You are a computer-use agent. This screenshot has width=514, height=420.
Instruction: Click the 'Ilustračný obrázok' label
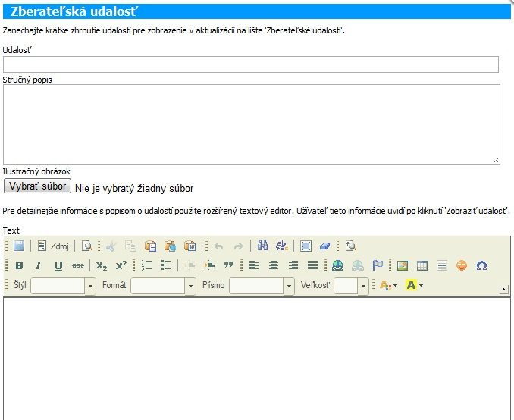click(36, 171)
